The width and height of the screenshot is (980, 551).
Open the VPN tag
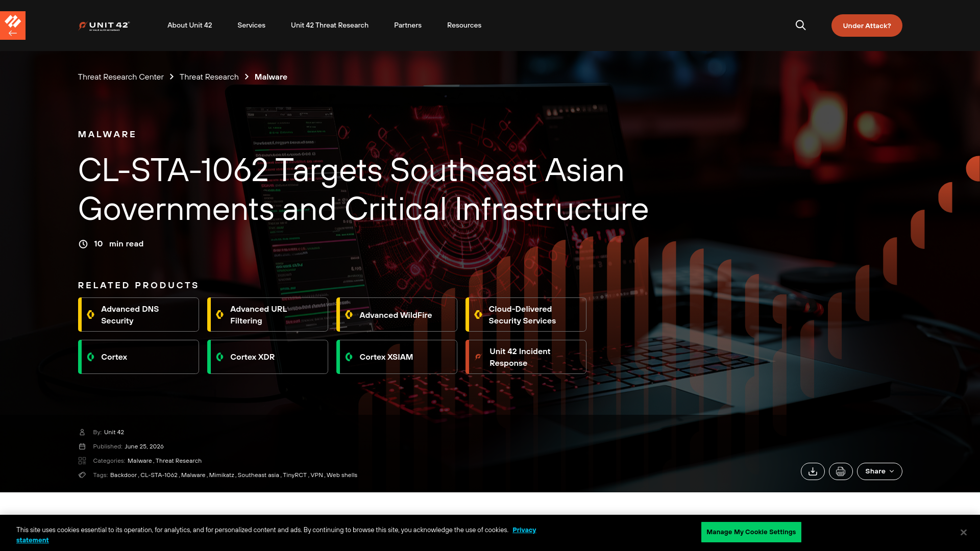[316, 475]
